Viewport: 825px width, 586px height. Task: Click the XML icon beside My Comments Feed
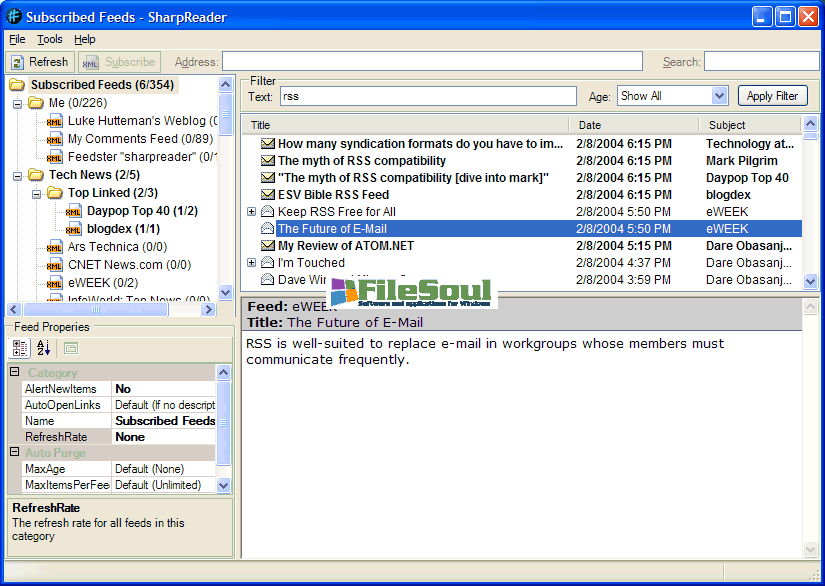[54, 139]
